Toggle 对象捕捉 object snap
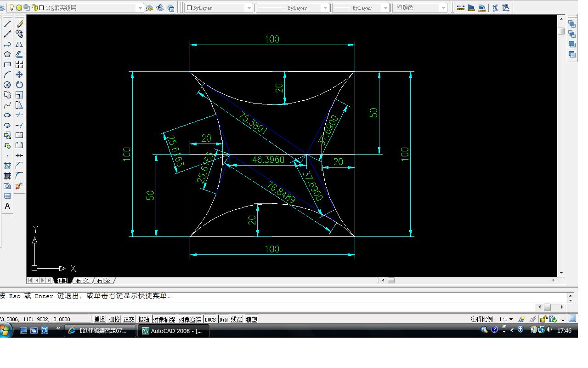Image resolution: width=588 pixels, height=368 pixels. point(164,319)
